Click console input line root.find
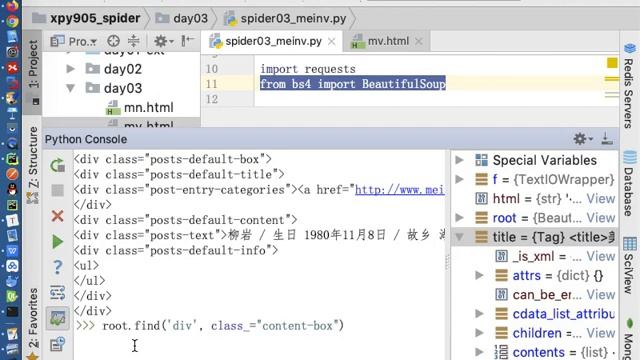This screenshot has height=360, width=640. 223,326
